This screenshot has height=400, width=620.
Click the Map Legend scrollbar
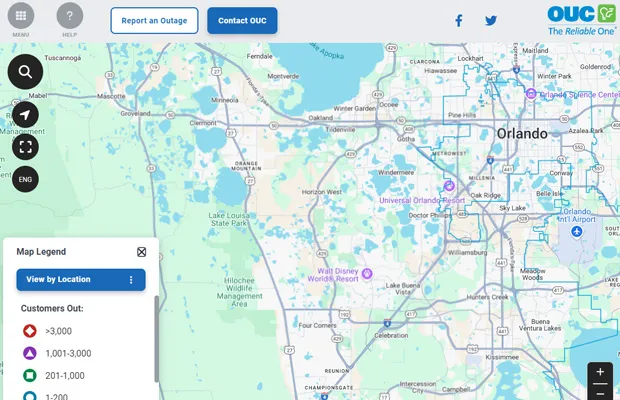(x=156, y=340)
